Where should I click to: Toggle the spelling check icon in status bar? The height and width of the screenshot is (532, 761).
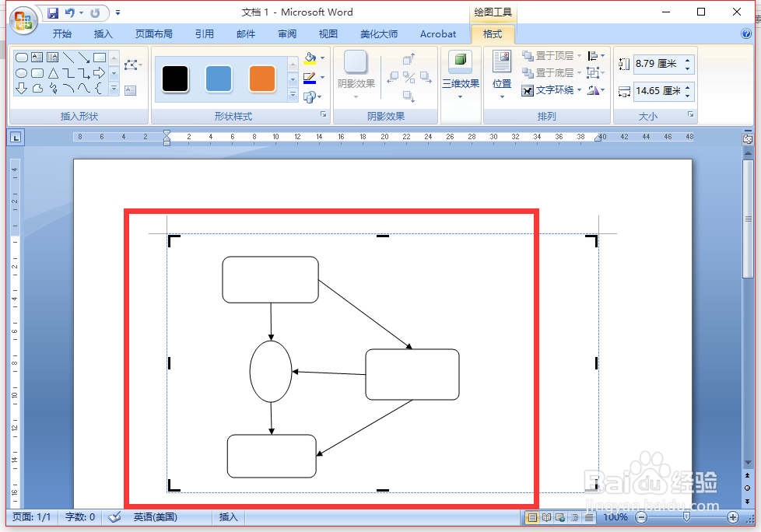click(x=114, y=516)
